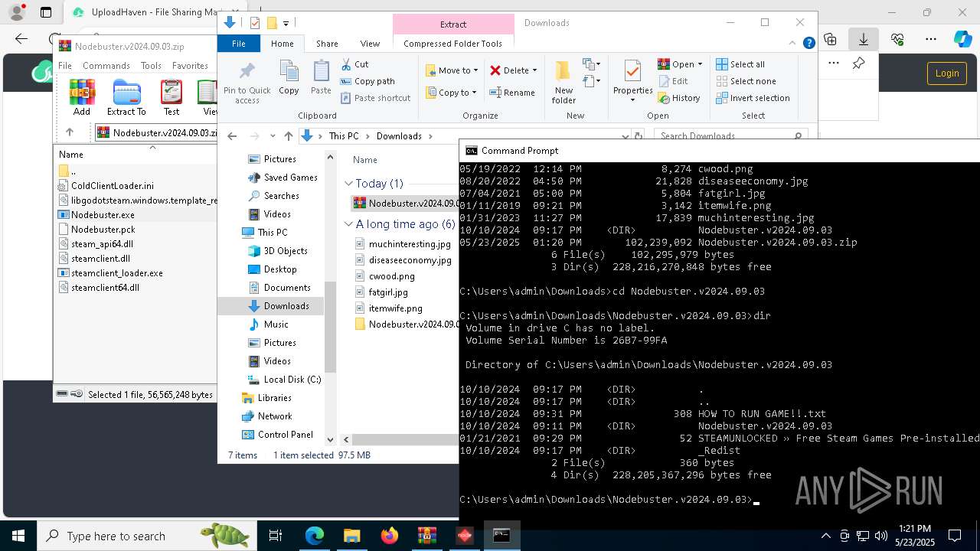This screenshot has width=980, height=551.
Task: Click Microsoft Edge in the taskbar
Action: 315,536
